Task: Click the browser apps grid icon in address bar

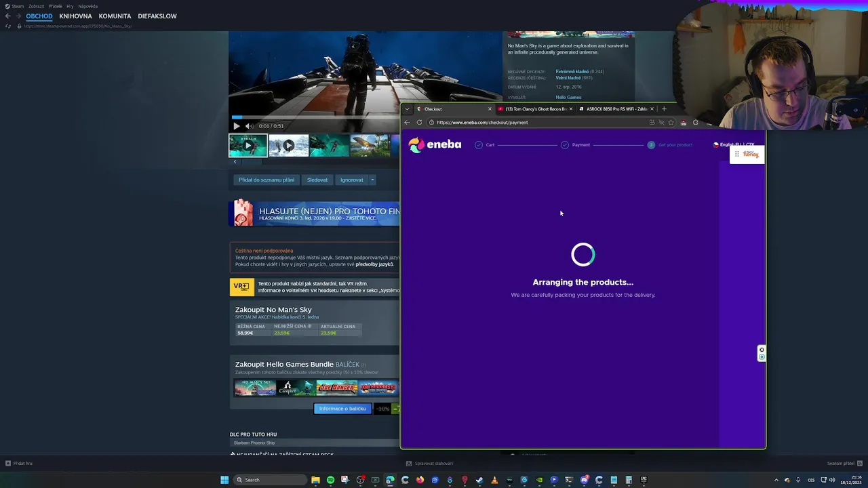Action: coord(652,123)
